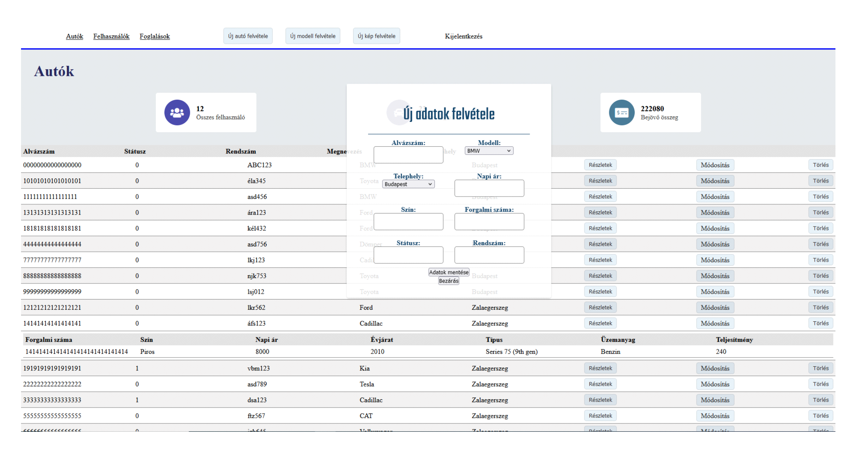Open Részletek for car éla345

point(600,181)
